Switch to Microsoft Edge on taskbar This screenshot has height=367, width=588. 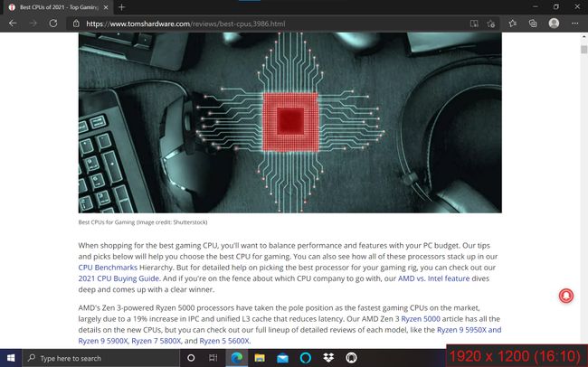237,358
